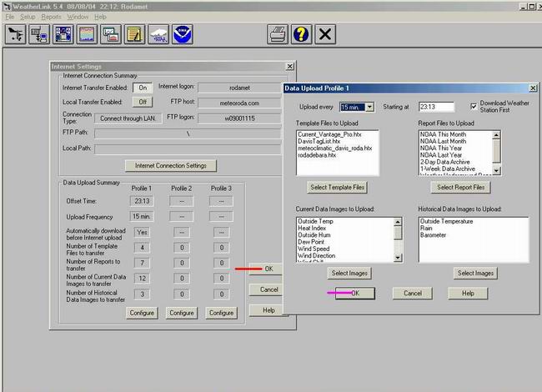The height and width of the screenshot is (392, 542).
Task: Close the Internet Settings dialog
Action: (x=290, y=67)
